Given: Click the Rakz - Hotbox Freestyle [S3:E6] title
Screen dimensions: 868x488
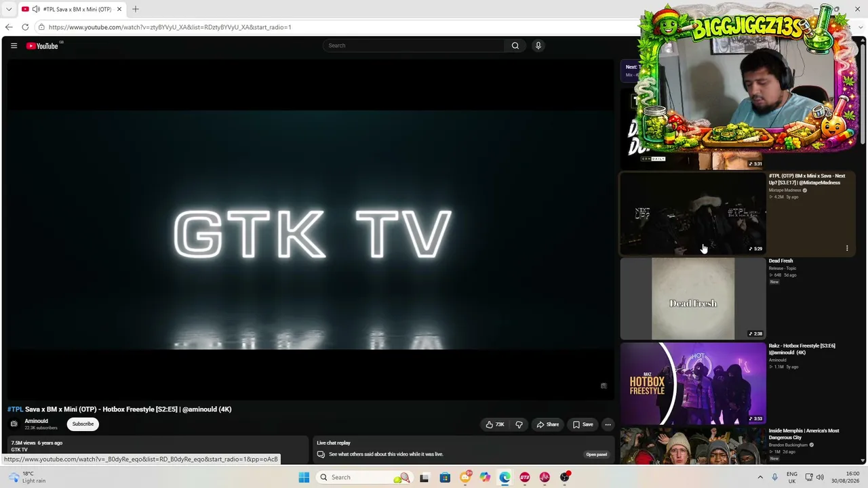Looking at the screenshot, I should point(802,349).
